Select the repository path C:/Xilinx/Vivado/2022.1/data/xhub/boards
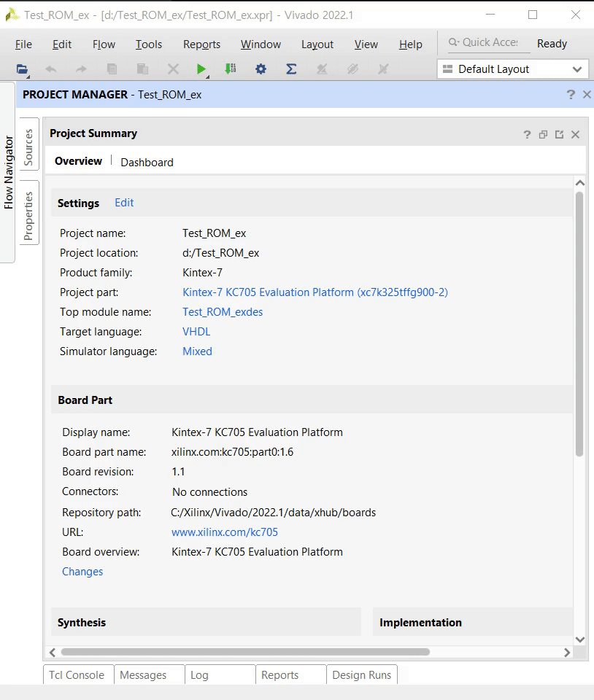 274,513
